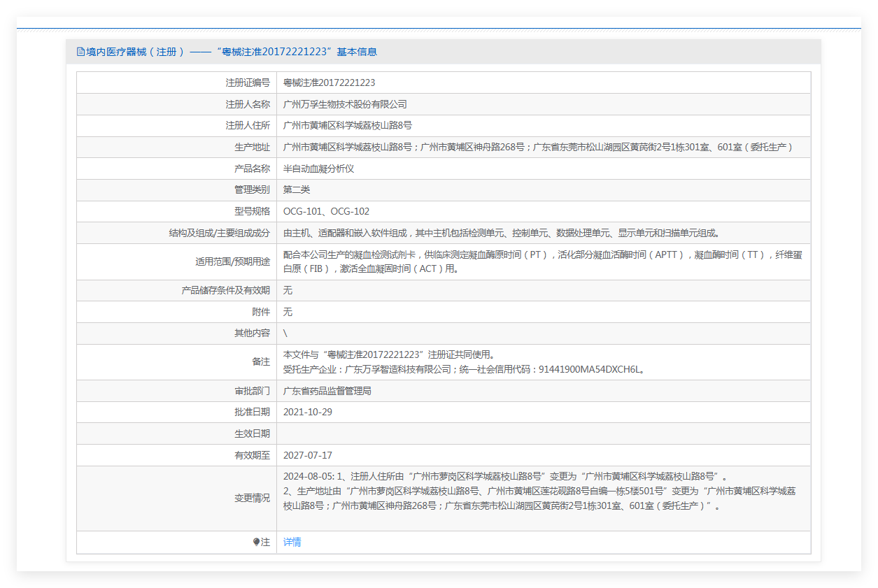The height and width of the screenshot is (588, 878).
Task: Select the registrant name 广州万孚生物技术股份有限公司
Action: [344, 104]
